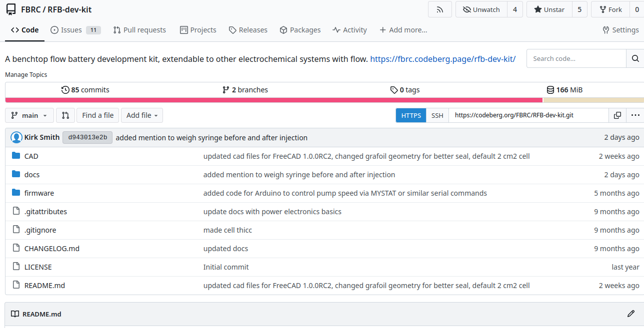The image size is (644, 328).
Task: Click the pink language statistics bar
Action: pyautogui.click(x=273, y=100)
